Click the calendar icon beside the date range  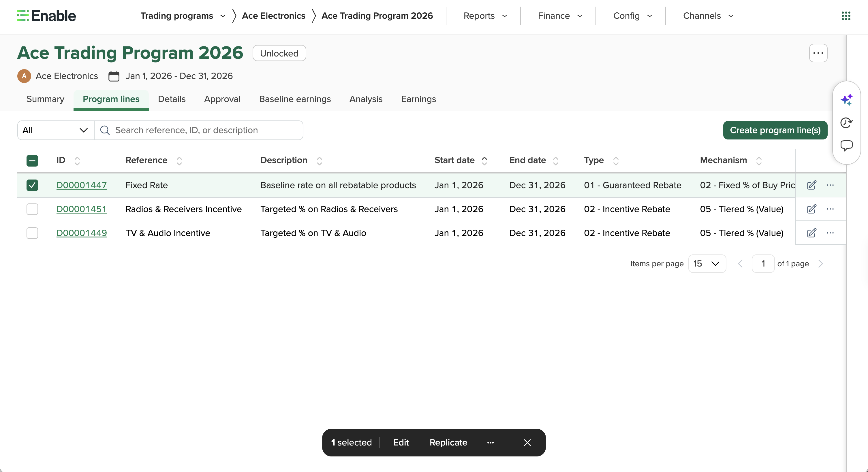(114, 76)
